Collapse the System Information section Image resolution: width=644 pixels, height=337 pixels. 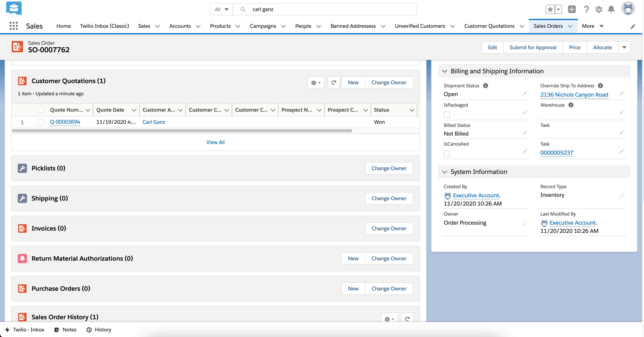(x=444, y=172)
